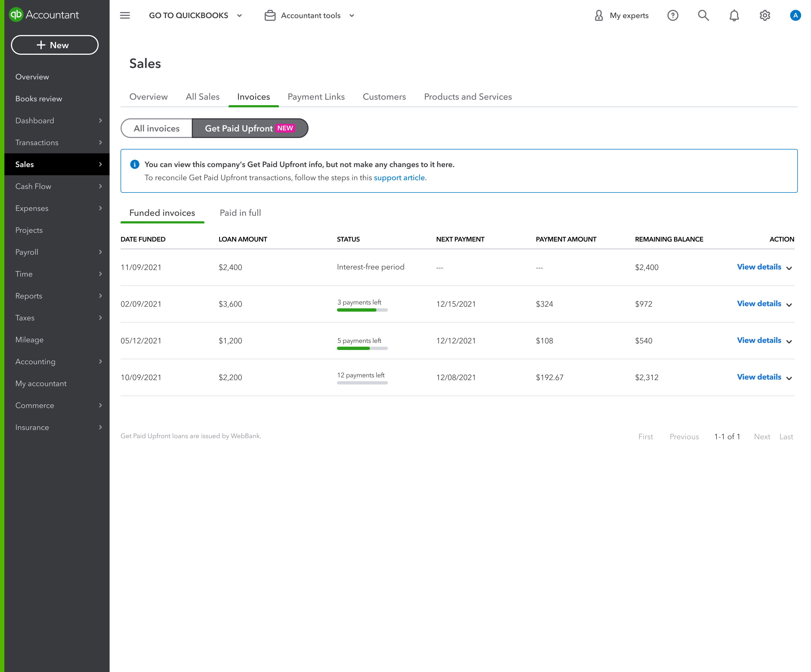Switch to the All invoices view
This screenshot has height=672, width=811.
click(x=156, y=128)
